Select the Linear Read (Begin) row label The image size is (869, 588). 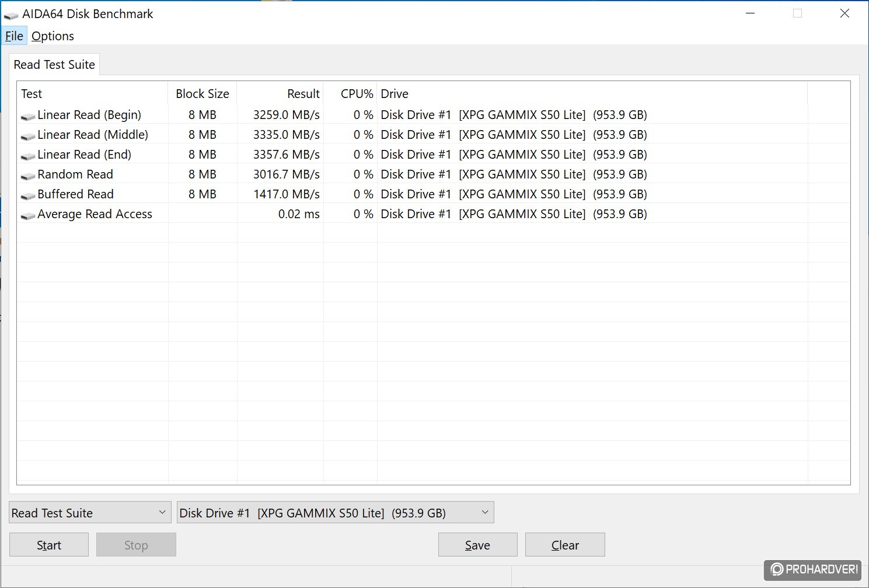point(89,115)
